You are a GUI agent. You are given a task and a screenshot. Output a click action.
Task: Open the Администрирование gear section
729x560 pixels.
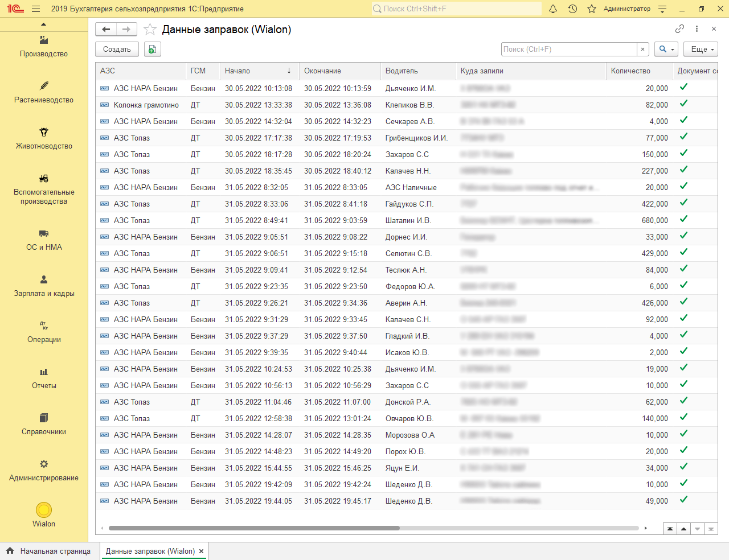[x=44, y=470]
